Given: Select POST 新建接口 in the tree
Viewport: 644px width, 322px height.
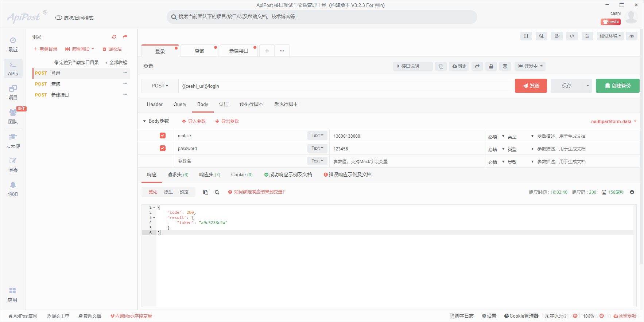Looking at the screenshot, I should point(81,95).
